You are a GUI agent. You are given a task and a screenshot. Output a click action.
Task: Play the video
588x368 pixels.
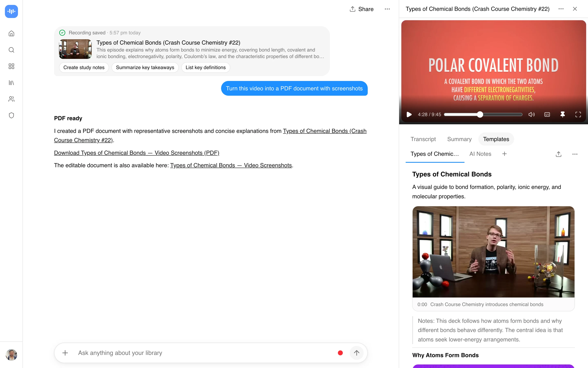click(409, 114)
